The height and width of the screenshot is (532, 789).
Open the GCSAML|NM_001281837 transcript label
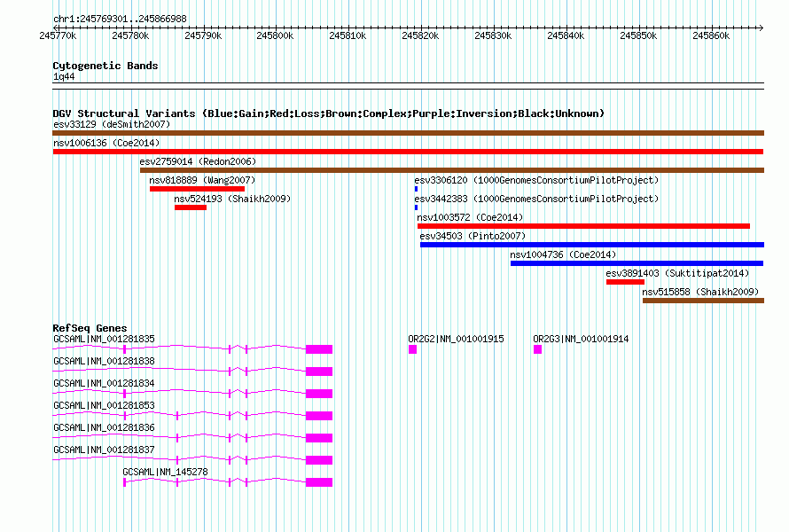tap(104, 450)
